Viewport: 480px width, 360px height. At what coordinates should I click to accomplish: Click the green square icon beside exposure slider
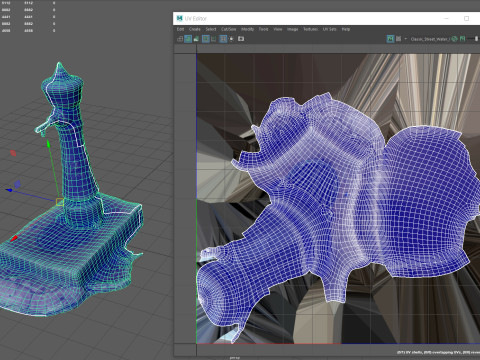point(462,39)
